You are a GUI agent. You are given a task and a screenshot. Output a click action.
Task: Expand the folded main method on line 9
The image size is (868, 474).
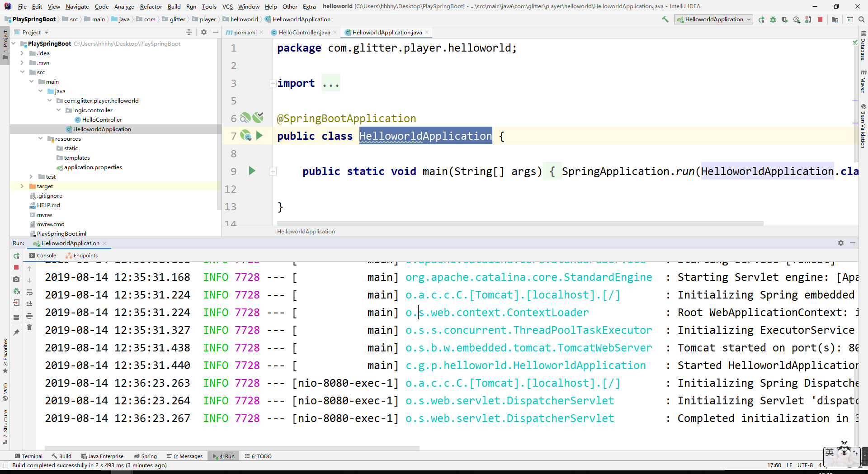coord(273,171)
